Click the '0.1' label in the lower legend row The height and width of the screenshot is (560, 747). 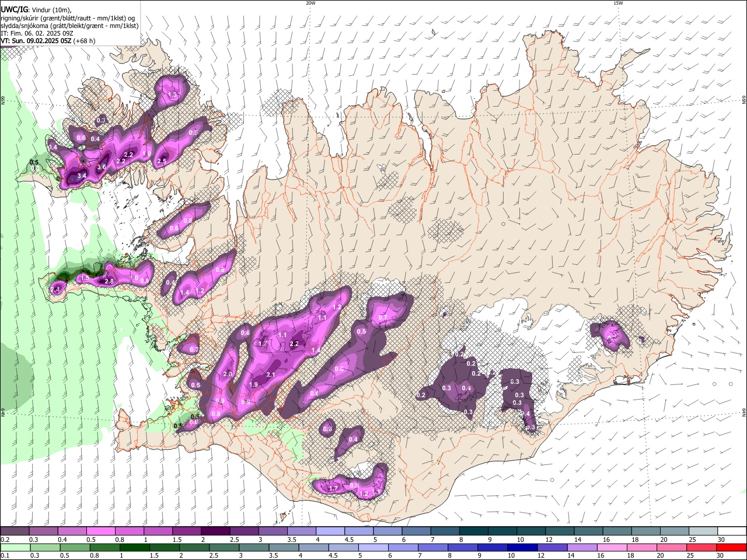click(x=5, y=556)
